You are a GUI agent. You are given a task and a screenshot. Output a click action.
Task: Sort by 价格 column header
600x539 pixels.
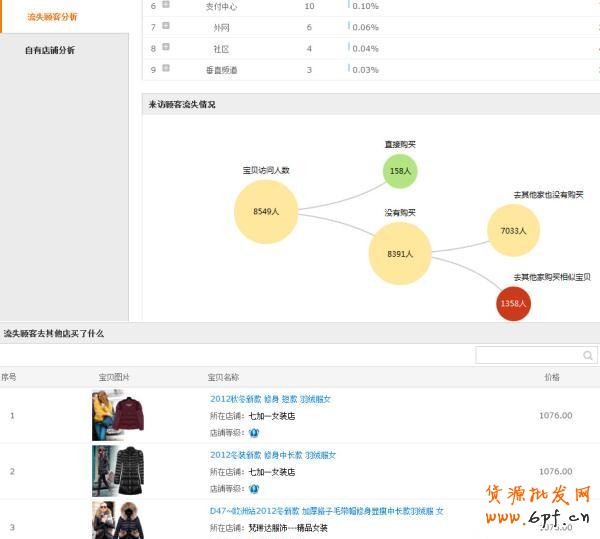[552, 377]
